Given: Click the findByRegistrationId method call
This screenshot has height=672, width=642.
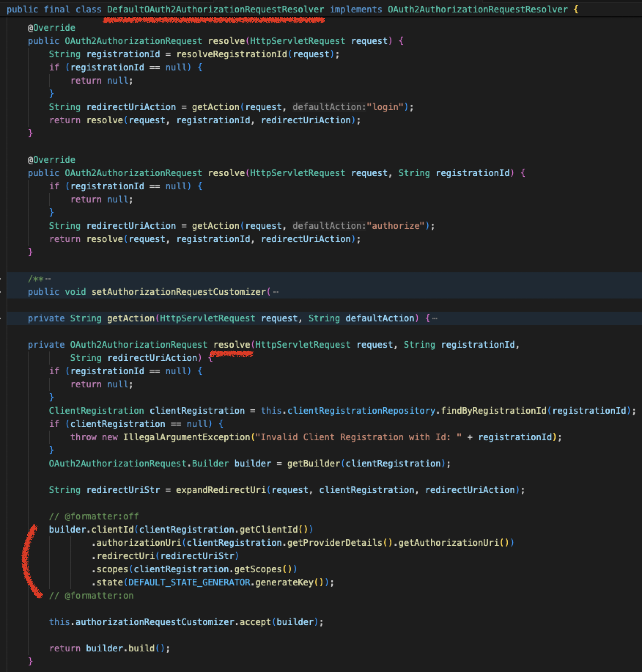Looking at the screenshot, I should [494, 411].
